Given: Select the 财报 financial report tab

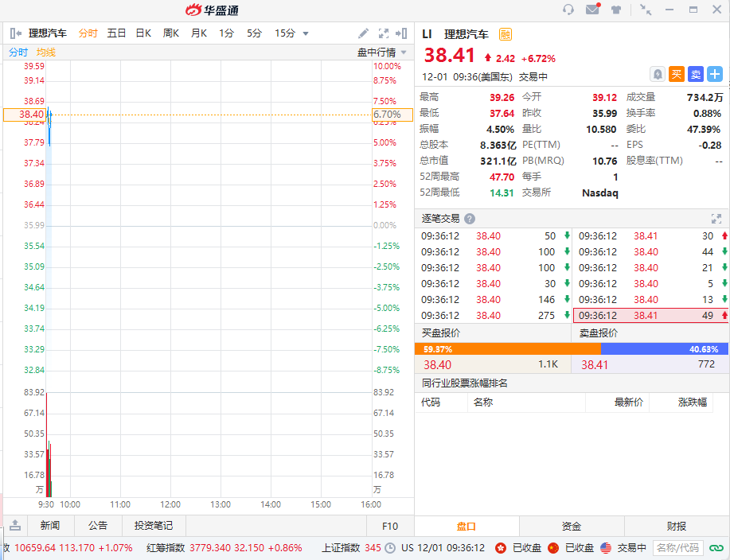Looking at the screenshot, I should point(677,526).
